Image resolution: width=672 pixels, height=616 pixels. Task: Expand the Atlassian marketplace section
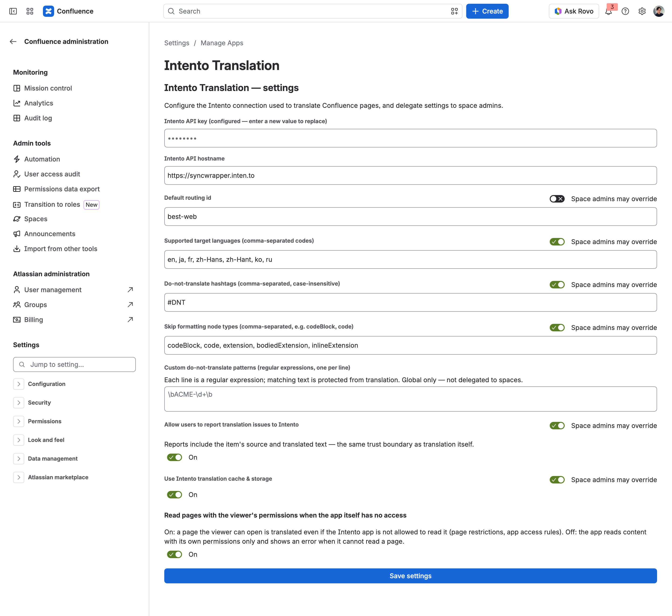tap(19, 477)
